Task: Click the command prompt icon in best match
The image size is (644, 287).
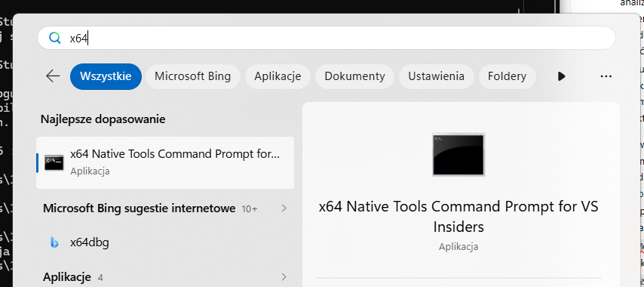Action: (x=54, y=163)
